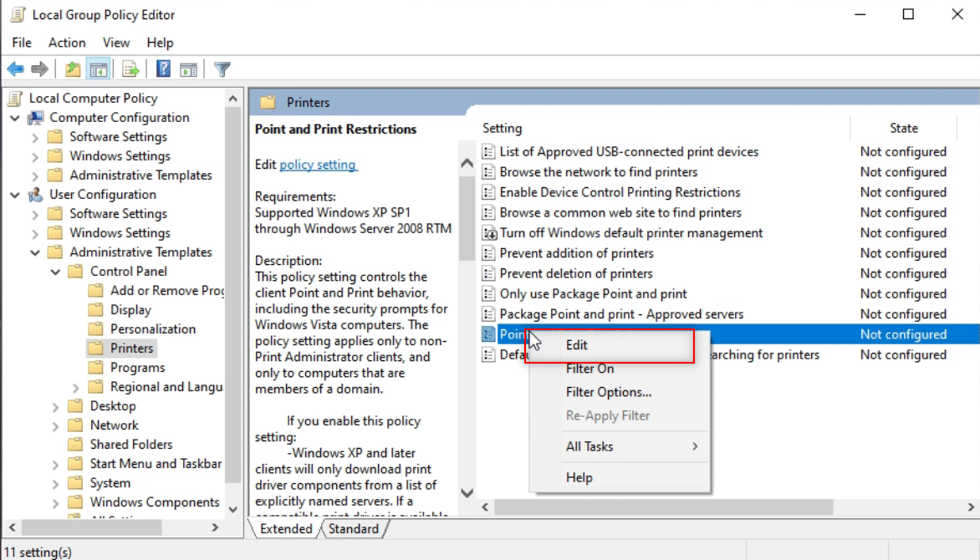The image size is (980, 560).
Task: Click policy icon for Only use Package Point and print
Action: (489, 293)
